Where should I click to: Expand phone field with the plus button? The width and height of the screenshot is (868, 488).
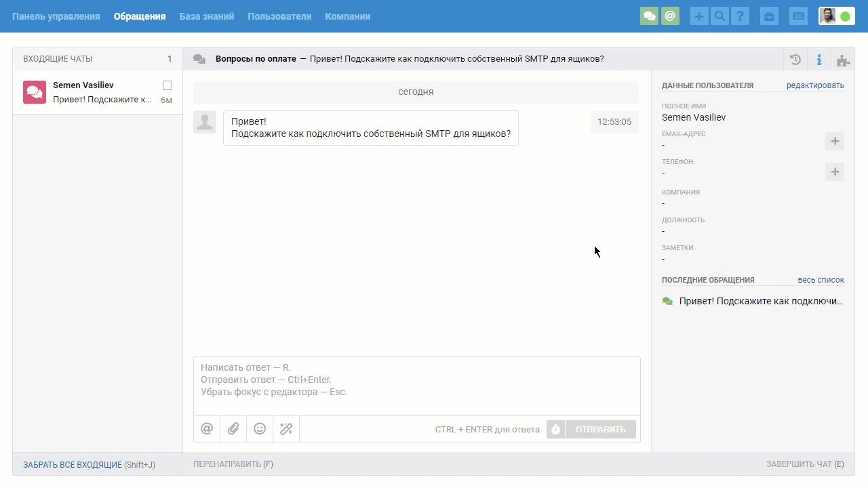coord(835,171)
